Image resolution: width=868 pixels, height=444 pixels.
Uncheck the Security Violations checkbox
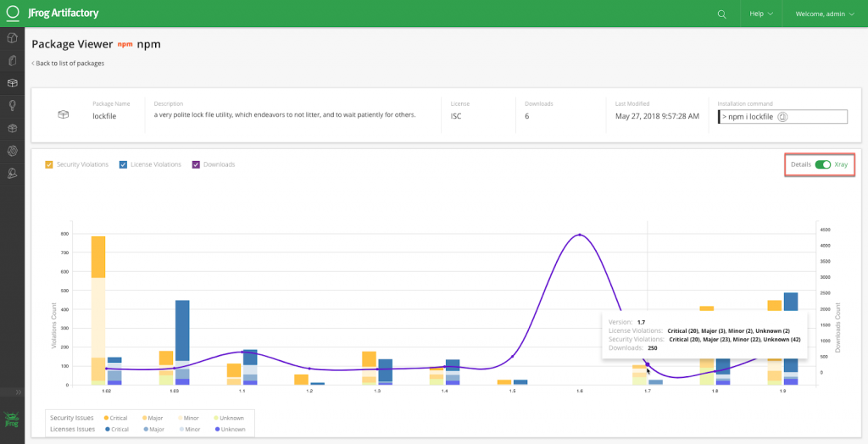(x=49, y=164)
